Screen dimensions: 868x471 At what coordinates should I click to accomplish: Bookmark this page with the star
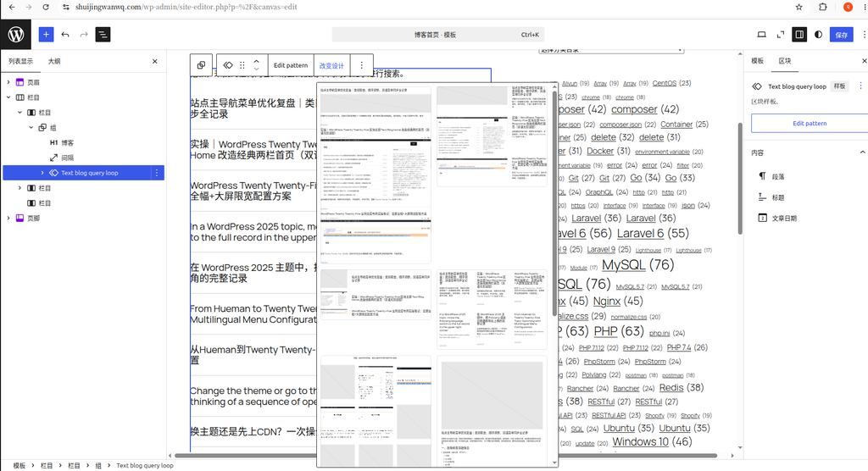click(x=798, y=7)
